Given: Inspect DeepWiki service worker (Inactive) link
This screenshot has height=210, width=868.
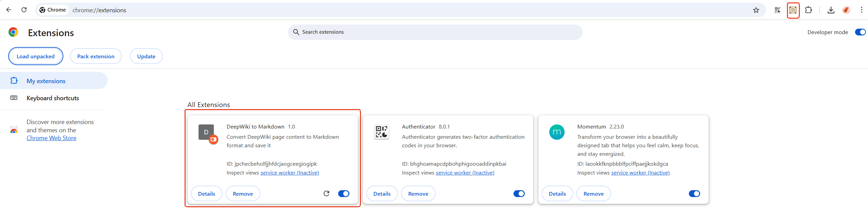Looking at the screenshot, I should point(290,173).
